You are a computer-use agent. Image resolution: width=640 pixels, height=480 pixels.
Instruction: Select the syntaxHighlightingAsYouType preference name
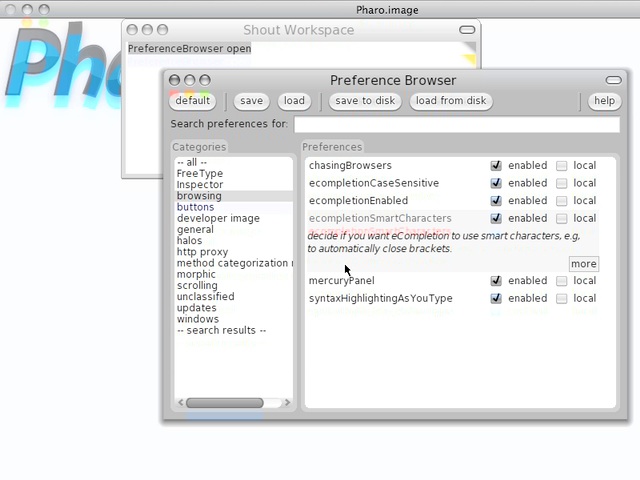click(380, 298)
